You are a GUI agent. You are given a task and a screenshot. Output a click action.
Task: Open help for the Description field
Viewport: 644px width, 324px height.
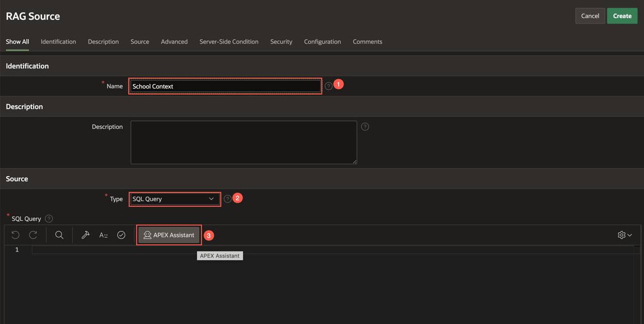click(365, 127)
